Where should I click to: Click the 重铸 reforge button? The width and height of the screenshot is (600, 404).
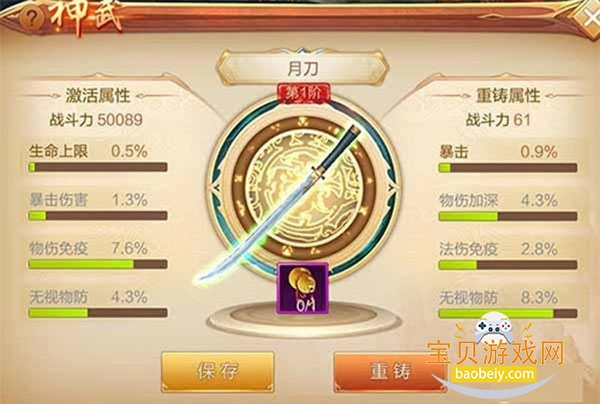390,372
